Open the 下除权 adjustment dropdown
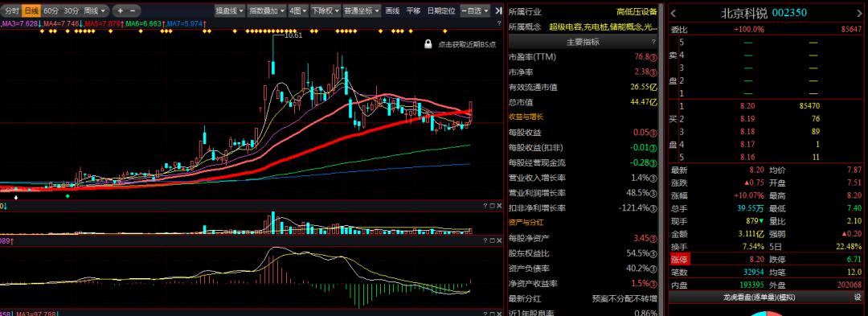This screenshot has height=316, width=868. tap(325, 10)
